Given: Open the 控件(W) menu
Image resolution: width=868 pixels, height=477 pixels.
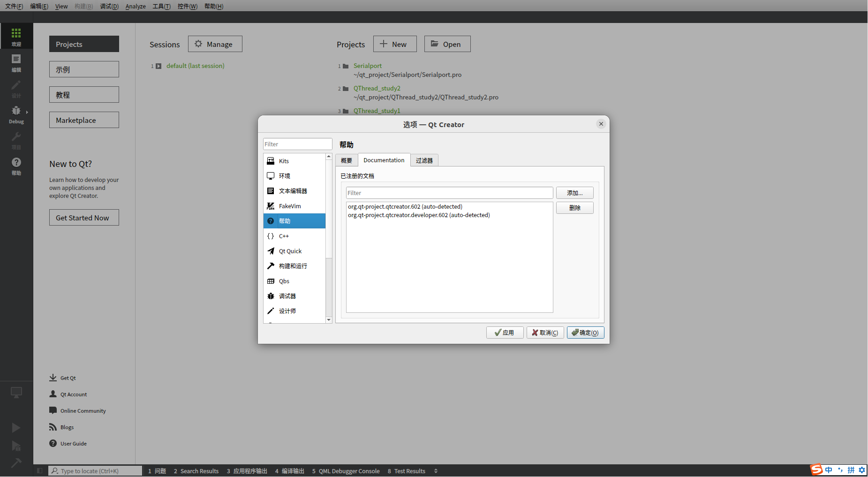Looking at the screenshot, I should coord(188,6).
